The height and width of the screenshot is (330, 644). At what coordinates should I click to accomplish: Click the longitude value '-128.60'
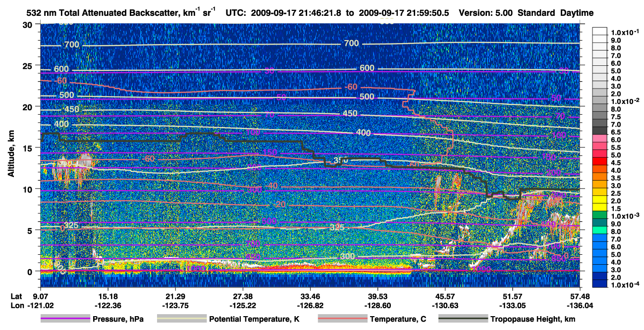[377, 306]
